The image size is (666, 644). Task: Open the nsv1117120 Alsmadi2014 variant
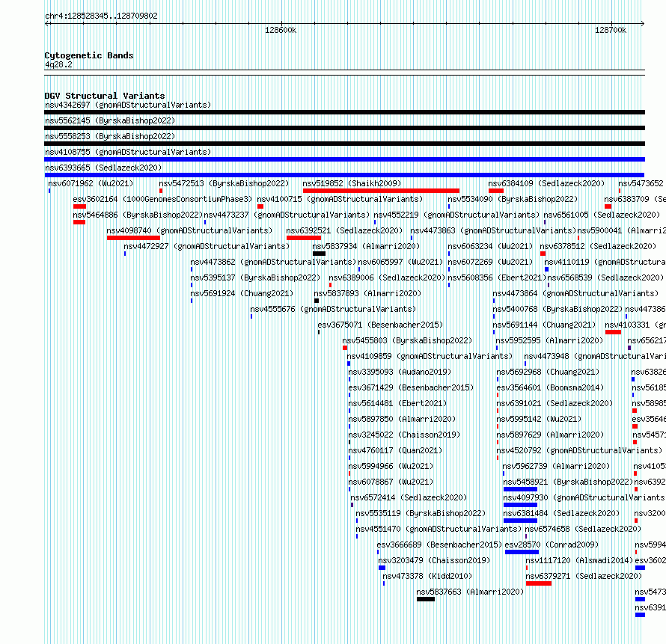579,560
